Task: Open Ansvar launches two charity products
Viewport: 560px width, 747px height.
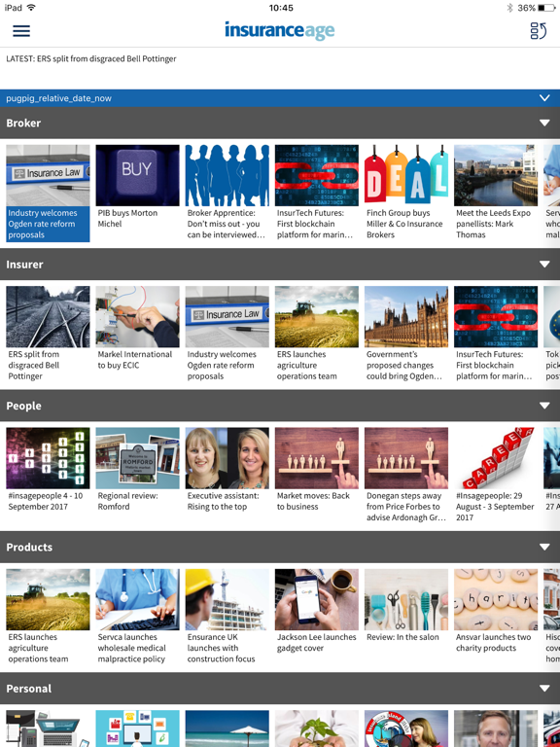Action: click(x=496, y=618)
